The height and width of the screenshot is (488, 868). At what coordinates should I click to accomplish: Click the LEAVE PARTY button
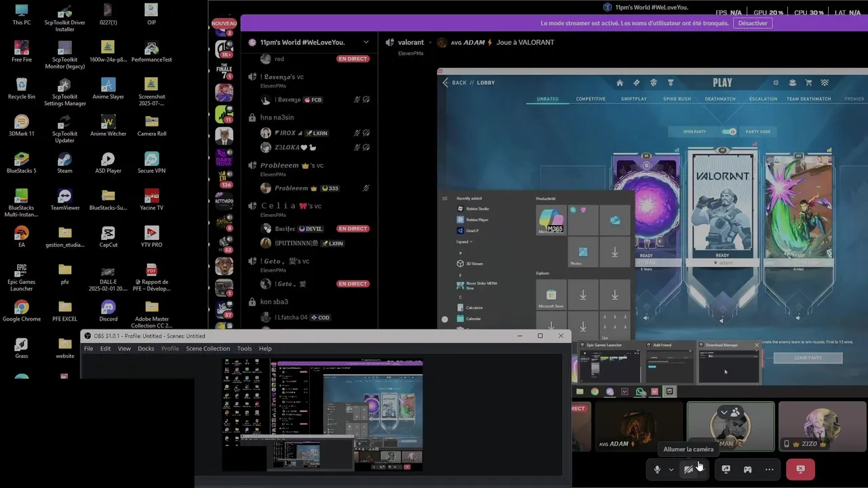click(808, 358)
